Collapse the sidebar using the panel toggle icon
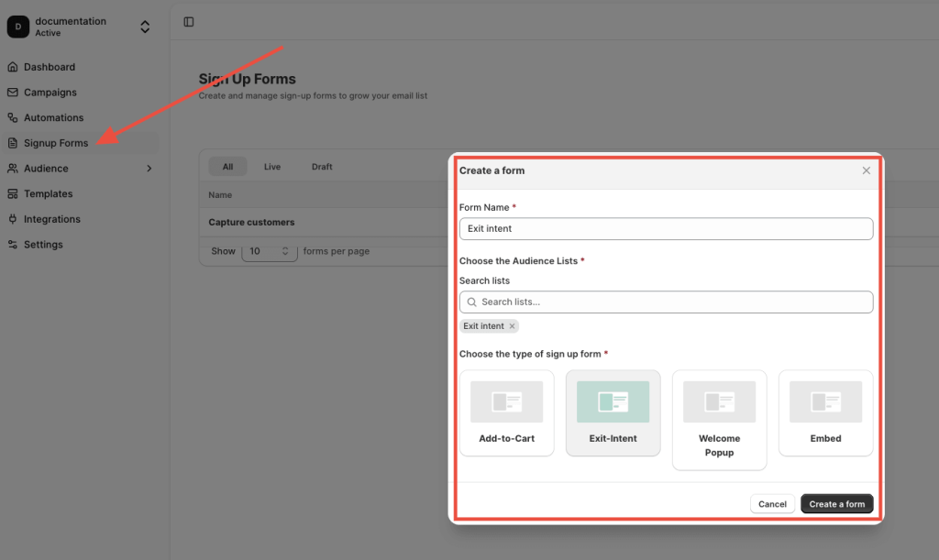Viewport: 939px width, 560px height. [x=189, y=21]
